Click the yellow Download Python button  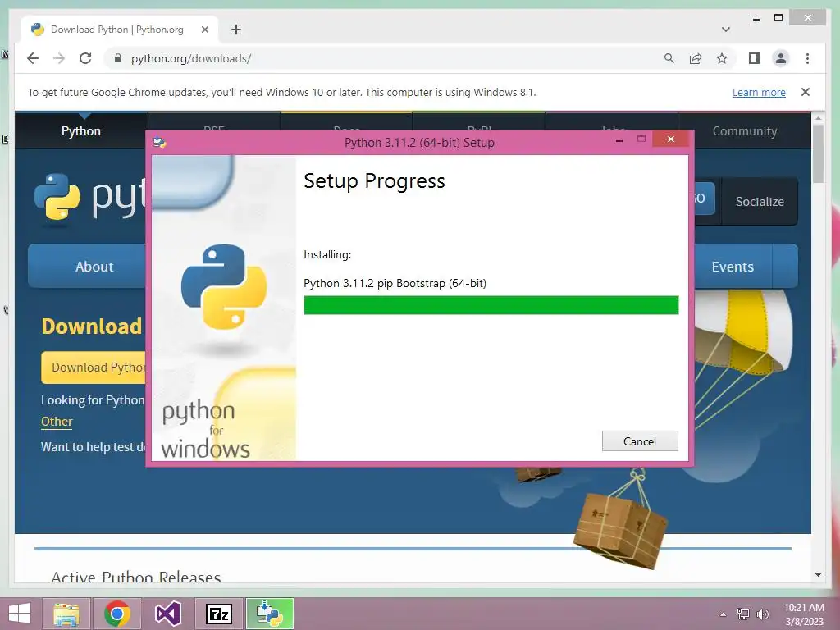tap(94, 367)
